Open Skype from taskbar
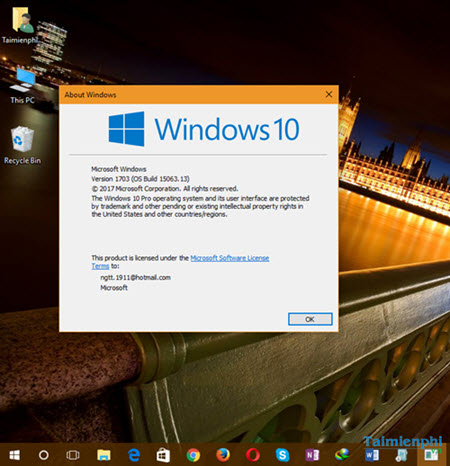Image resolution: width=450 pixels, height=466 pixels. [x=282, y=455]
